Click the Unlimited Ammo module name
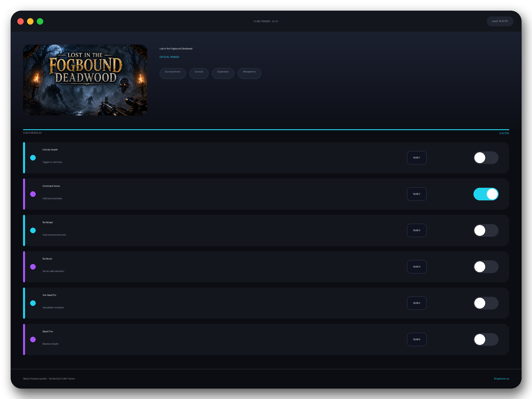Screen dimensions: 532x399 click(x=51, y=186)
